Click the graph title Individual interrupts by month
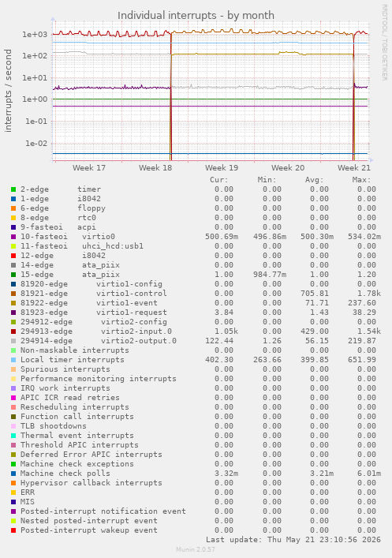392x558 pixels. point(196,15)
